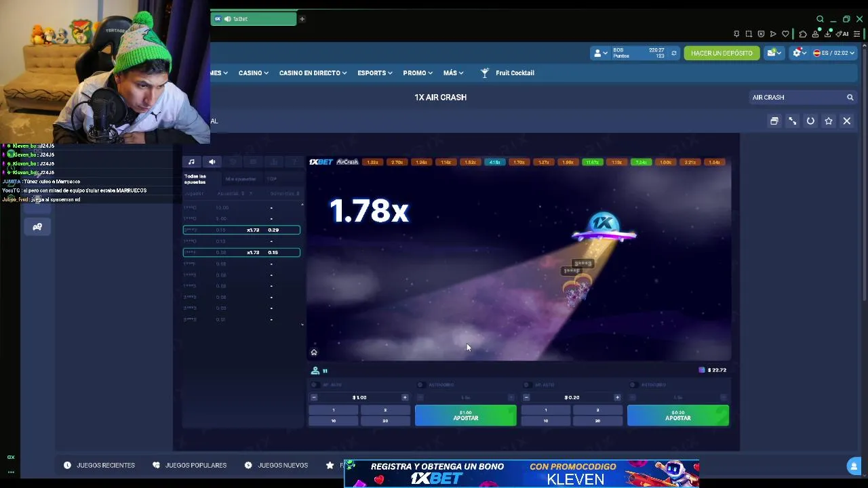The width and height of the screenshot is (868, 488).
Task: Open a new browser tab
Action: tap(302, 19)
